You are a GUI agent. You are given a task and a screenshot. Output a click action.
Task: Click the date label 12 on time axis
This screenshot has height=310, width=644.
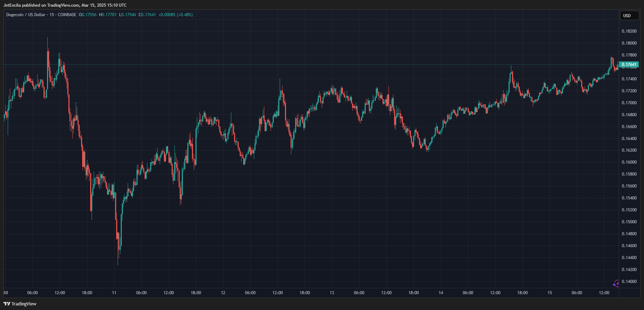pos(223,293)
